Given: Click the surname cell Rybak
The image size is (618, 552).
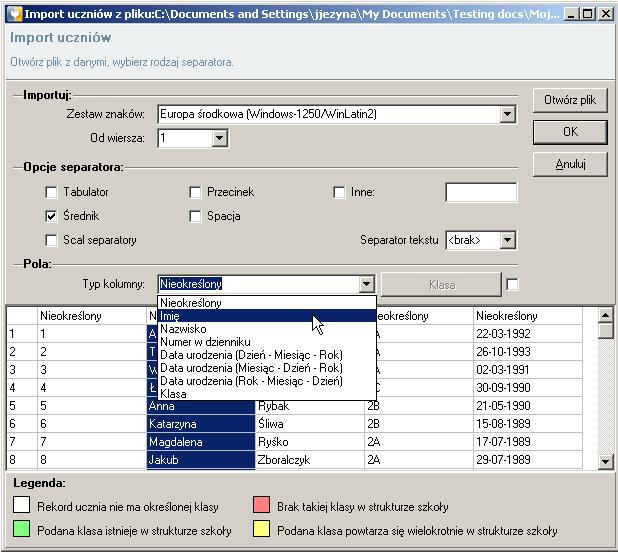Looking at the screenshot, I should point(310,406).
